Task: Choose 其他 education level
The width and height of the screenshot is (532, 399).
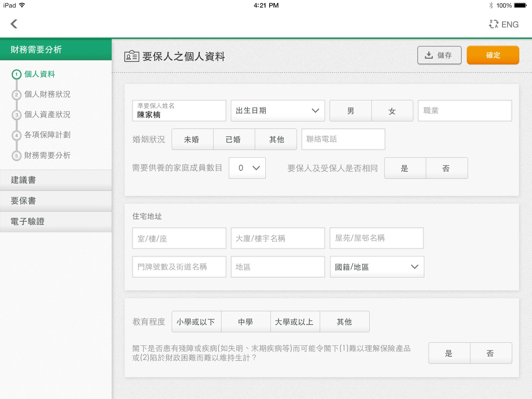Action: (345, 321)
